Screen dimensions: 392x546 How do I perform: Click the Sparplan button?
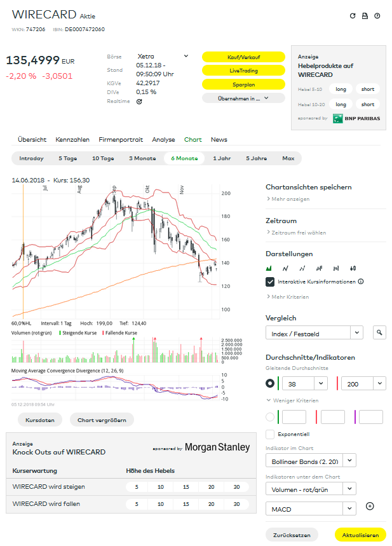[243, 85]
